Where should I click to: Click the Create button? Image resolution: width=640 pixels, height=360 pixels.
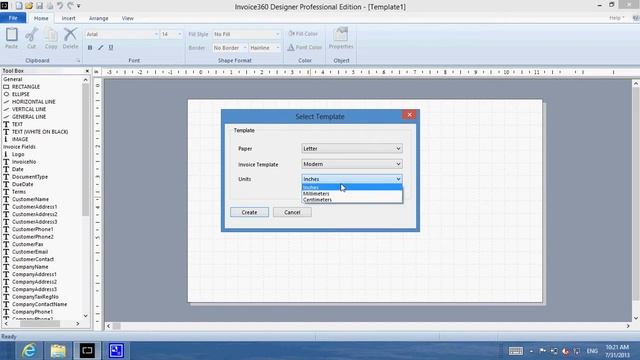click(x=249, y=212)
